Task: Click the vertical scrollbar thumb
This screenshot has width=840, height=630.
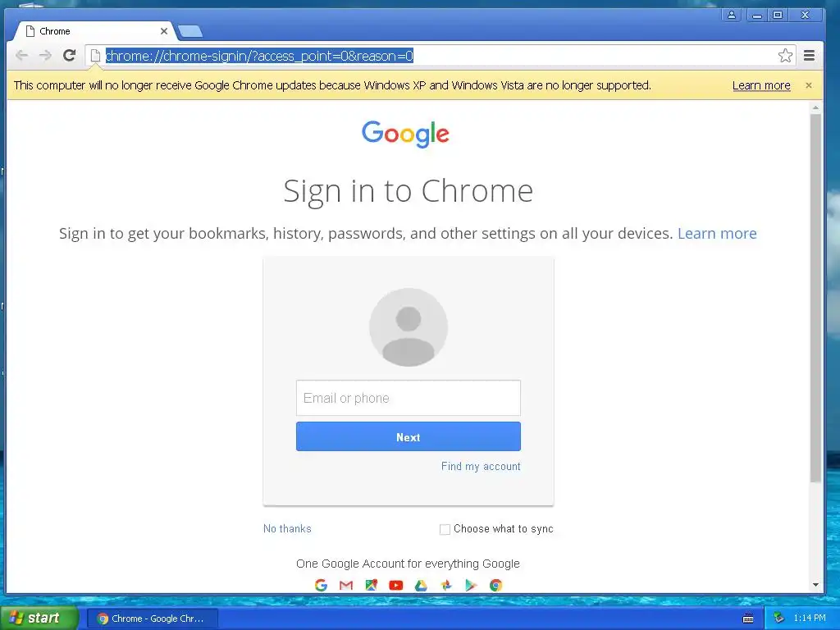Action: point(815,298)
